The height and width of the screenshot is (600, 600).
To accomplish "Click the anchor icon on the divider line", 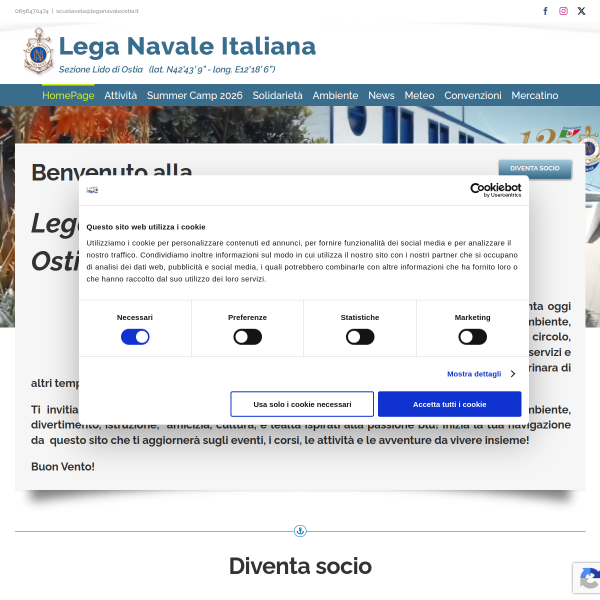I will point(300,531).
